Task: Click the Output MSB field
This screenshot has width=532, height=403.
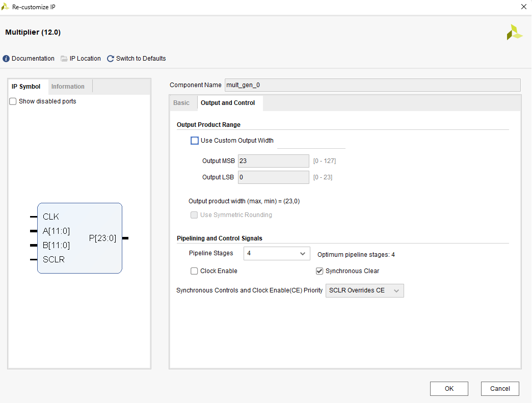Action: [x=274, y=161]
